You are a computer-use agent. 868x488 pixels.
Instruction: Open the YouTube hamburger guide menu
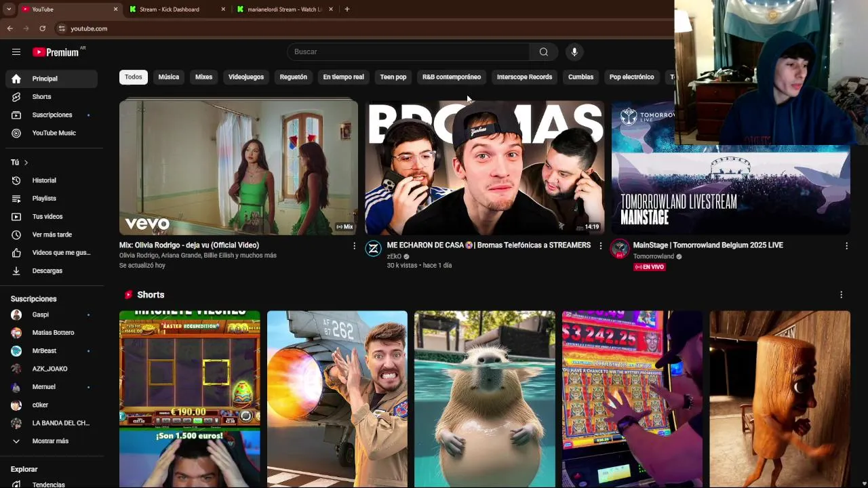tap(16, 52)
